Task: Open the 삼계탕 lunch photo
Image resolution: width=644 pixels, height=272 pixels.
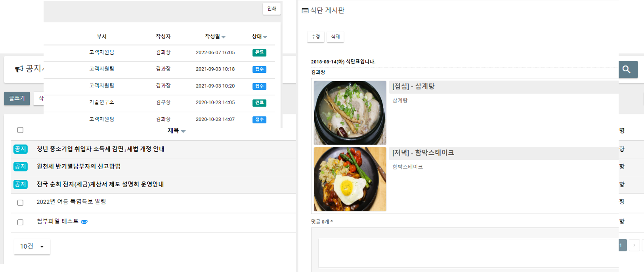Action: click(350, 113)
